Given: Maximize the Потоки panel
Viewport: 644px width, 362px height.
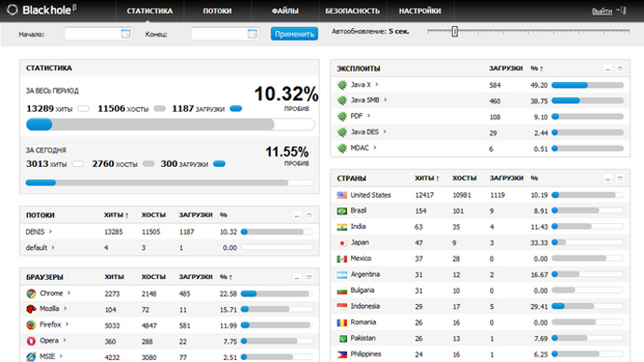Looking at the screenshot, I should 309,216.
